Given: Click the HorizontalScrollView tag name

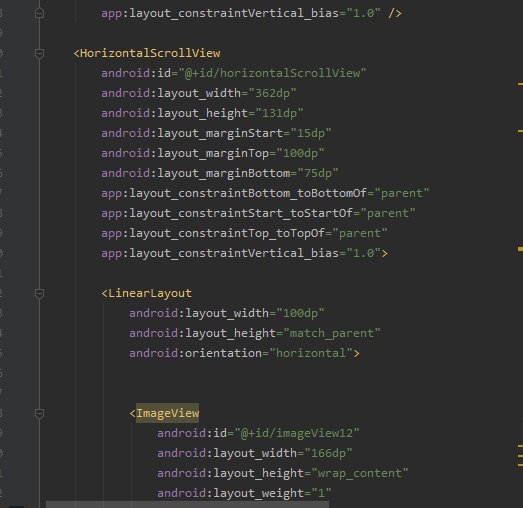Looking at the screenshot, I should [150, 53].
